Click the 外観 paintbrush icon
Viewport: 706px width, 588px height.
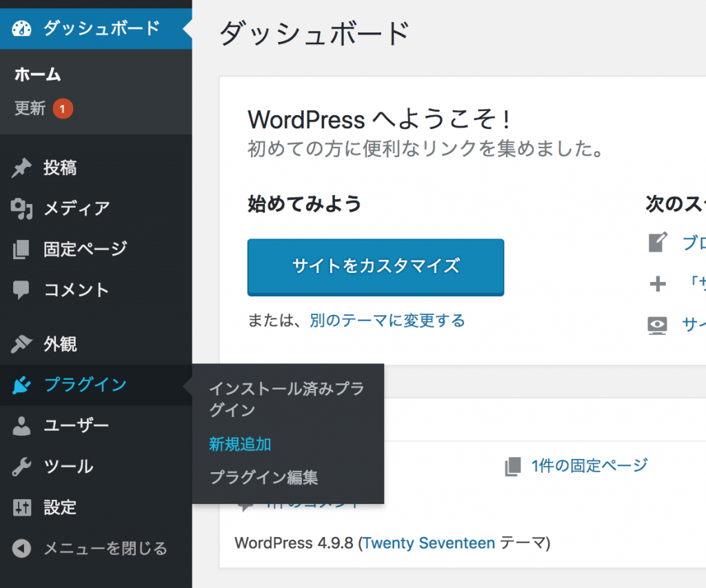[x=21, y=343]
